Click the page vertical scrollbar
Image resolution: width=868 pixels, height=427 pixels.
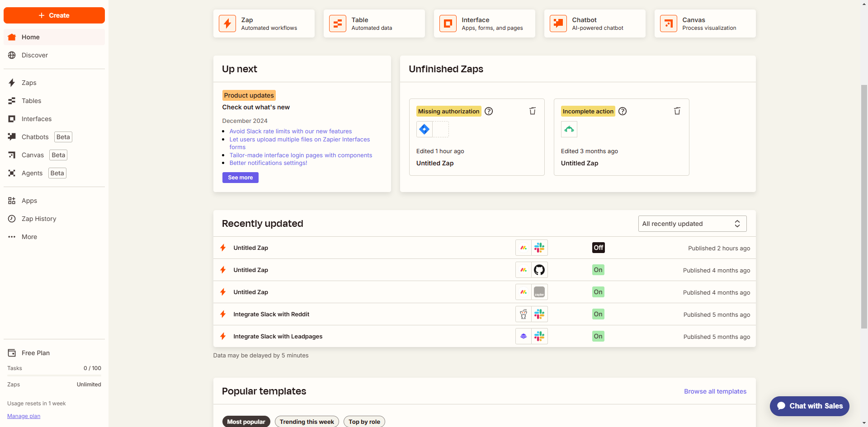[864, 206]
